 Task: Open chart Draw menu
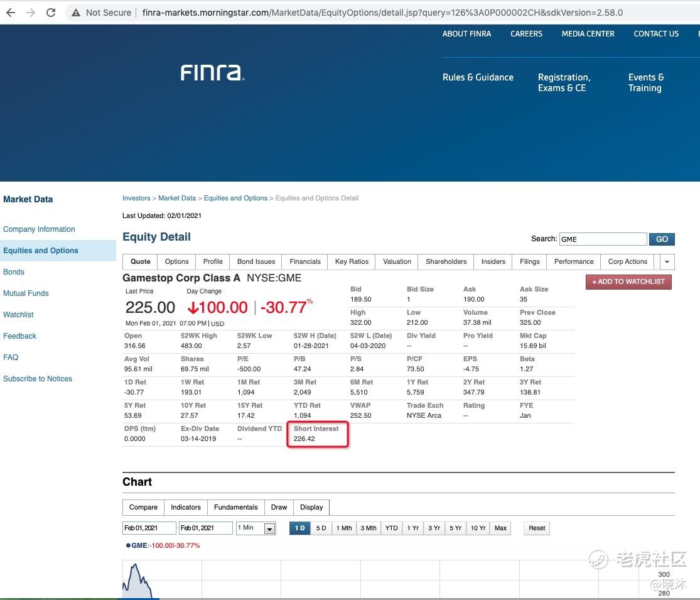pyautogui.click(x=279, y=508)
